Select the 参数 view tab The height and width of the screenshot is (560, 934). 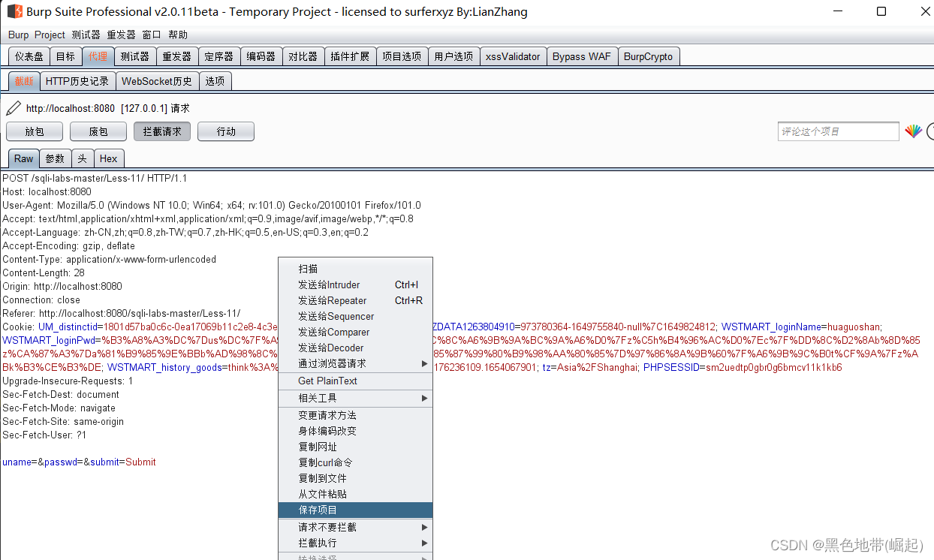pos(56,158)
